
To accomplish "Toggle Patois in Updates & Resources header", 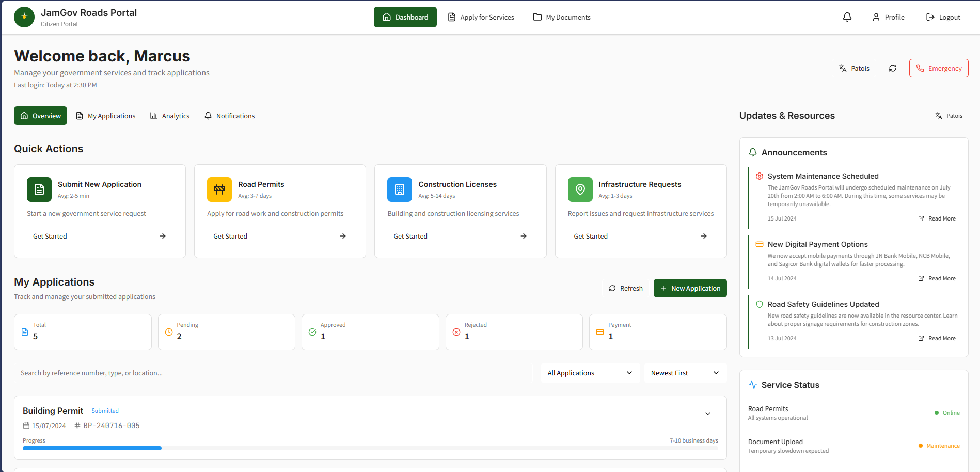I will pyautogui.click(x=949, y=116).
